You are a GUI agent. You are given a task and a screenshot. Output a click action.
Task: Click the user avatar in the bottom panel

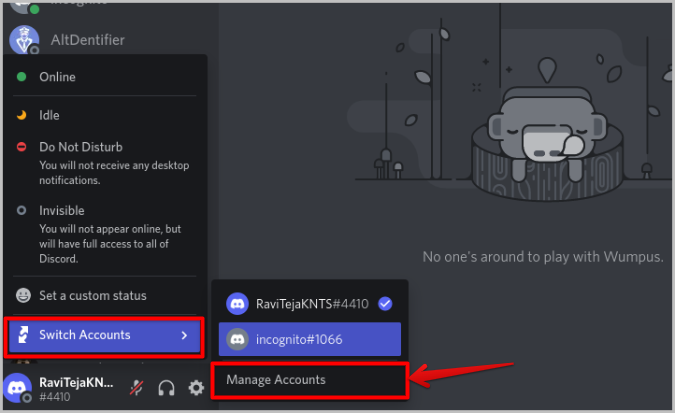coord(17,388)
